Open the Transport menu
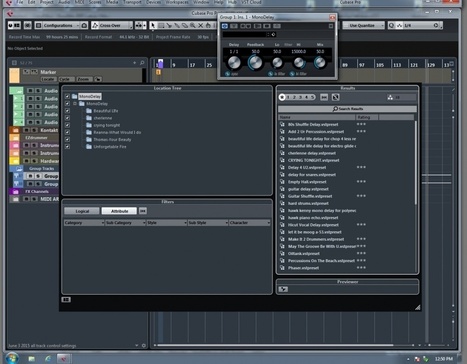Screen dimensions: 467x364 [132, 2]
